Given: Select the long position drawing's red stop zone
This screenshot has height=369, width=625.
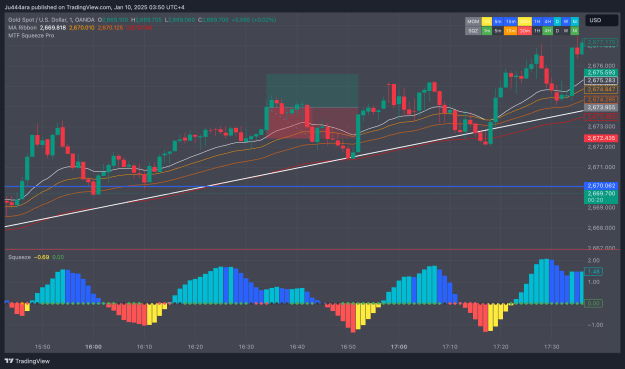Looking at the screenshot, I should click(312, 123).
